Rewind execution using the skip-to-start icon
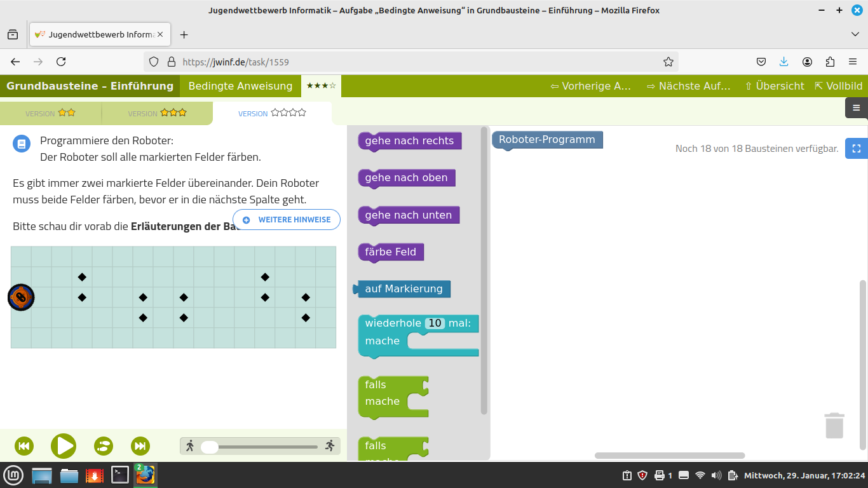The height and width of the screenshot is (488, 868). click(x=24, y=446)
